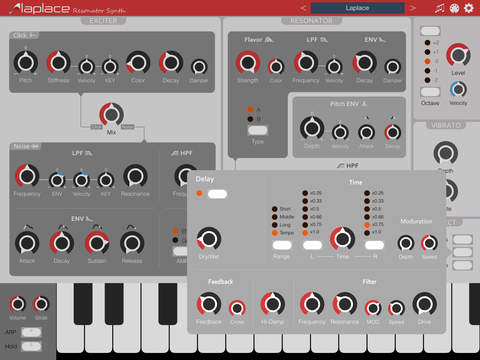Go to previous preset with the left arrow
Screen dimensions: 480x360
(x=303, y=8)
